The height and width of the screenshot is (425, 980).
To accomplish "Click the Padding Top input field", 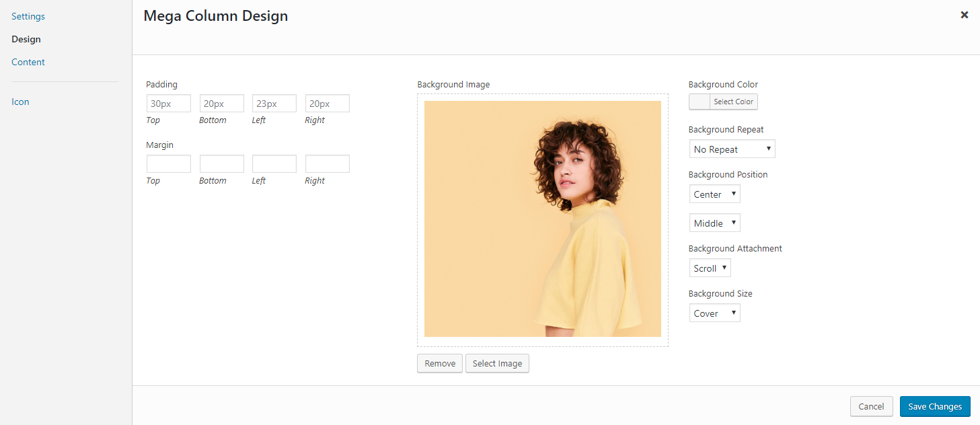I will pyautogui.click(x=169, y=104).
